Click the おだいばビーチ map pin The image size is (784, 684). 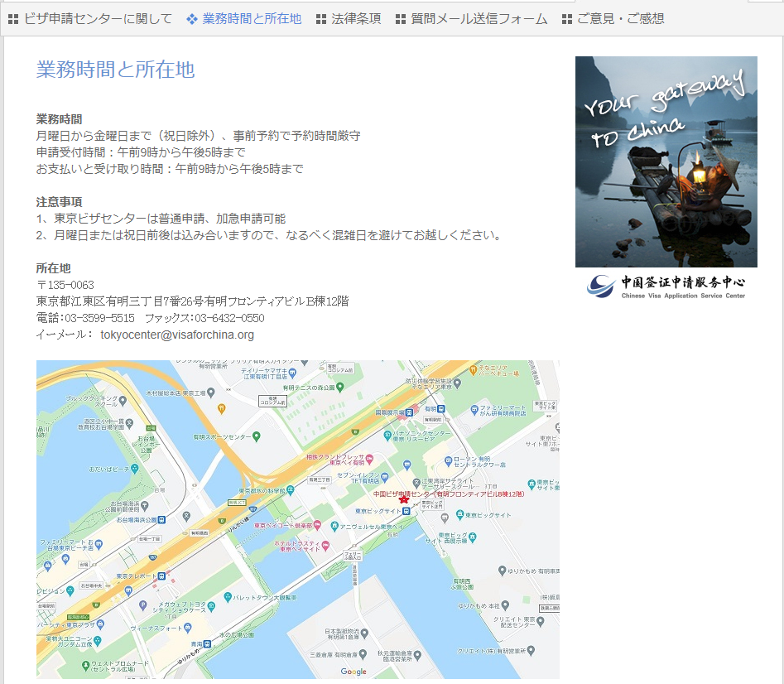pos(134,469)
